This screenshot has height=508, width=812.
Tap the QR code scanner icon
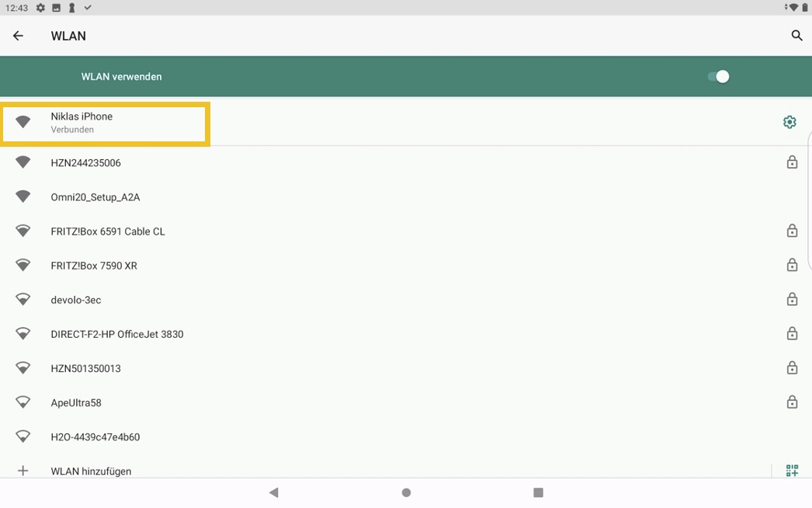click(x=792, y=471)
